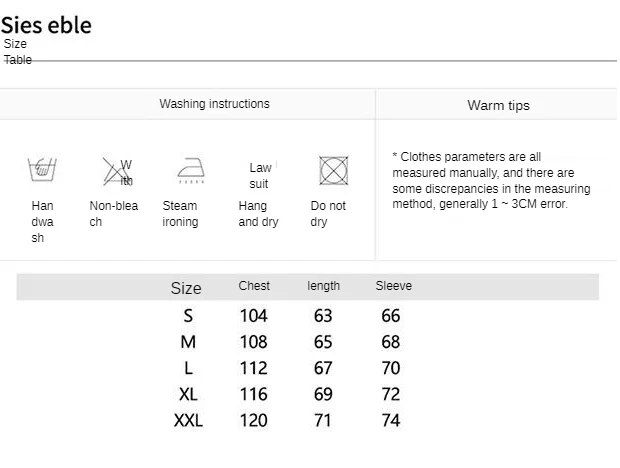The height and width of the screenshot is (468, 620).
Task: Click the Steam ironing label text
Action: click(x=180, y=214)
